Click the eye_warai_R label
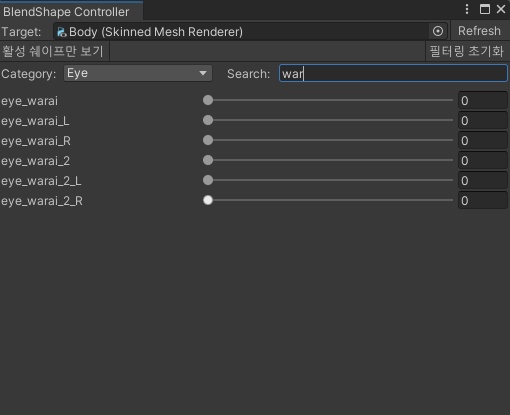 [x=36, y=141]
